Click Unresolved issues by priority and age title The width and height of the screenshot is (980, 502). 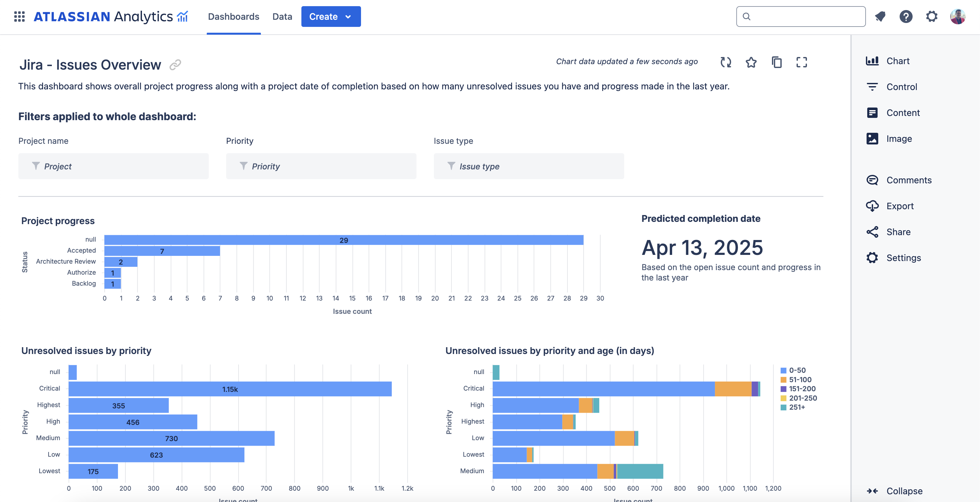click(x=550, y=351)
